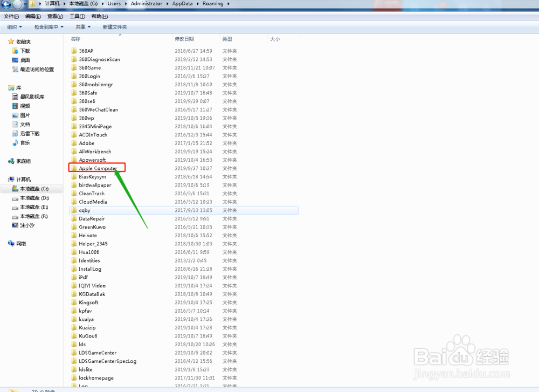539x392 pixels.
Task: Open the 工具(T) menu
Action: [x=77, y=16]
